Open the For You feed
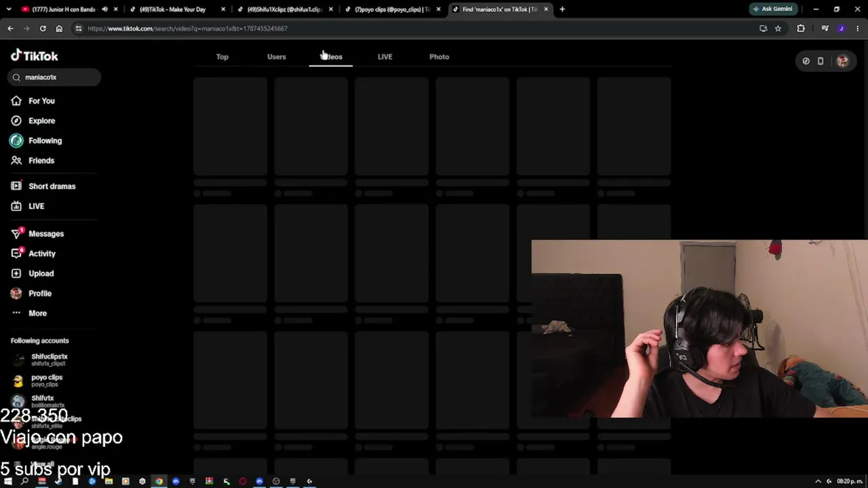 41,101
